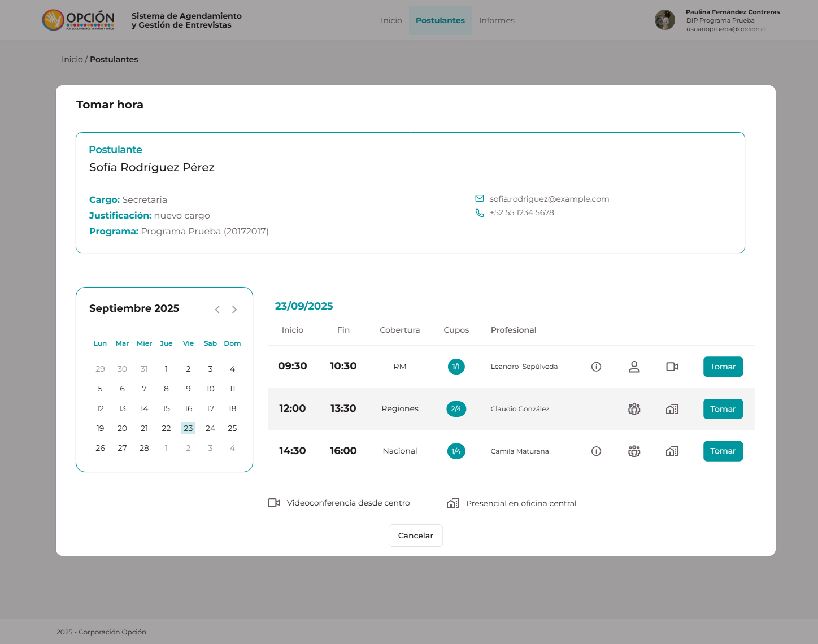Pick September 15 in the calendar
818x644 pixels.
coord(166,408)
